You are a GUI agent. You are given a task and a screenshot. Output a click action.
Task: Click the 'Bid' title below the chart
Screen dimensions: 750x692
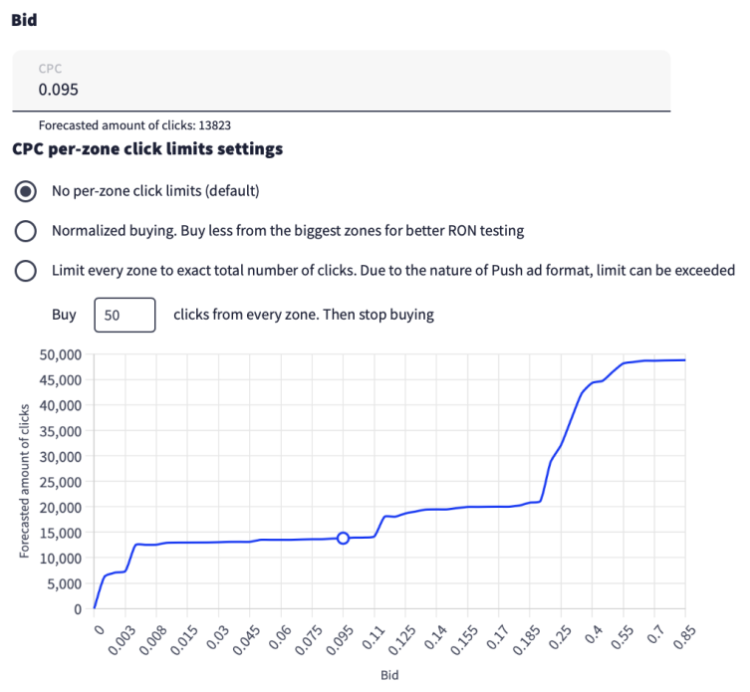click(x=390, y=675)
